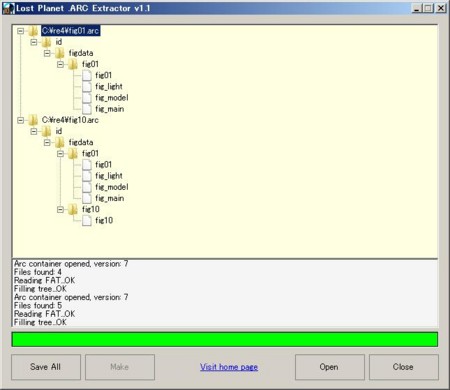The width and height of the screenshot is (450, 390).
Task: Collapse the fig01 folder node under fig01.arc
Action: 60,64
